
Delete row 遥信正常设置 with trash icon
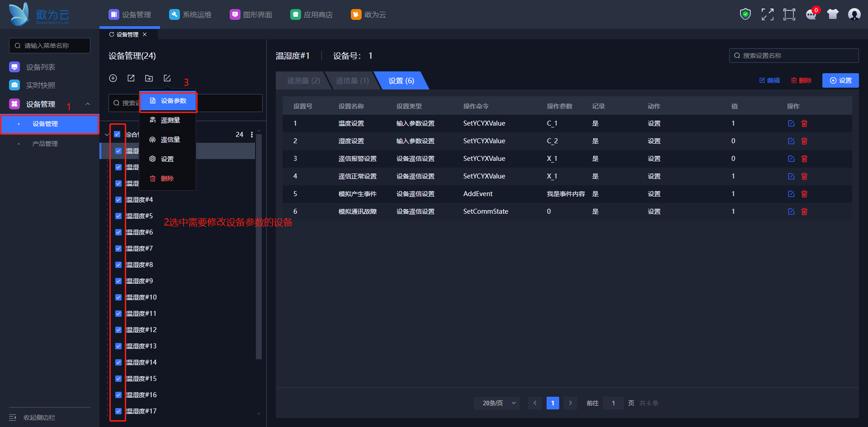(804, 176)
